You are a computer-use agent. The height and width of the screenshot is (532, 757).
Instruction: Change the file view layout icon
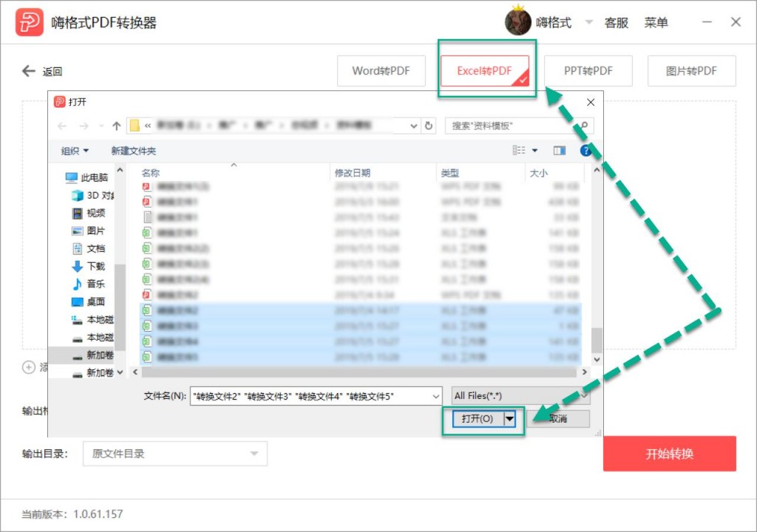519,151
